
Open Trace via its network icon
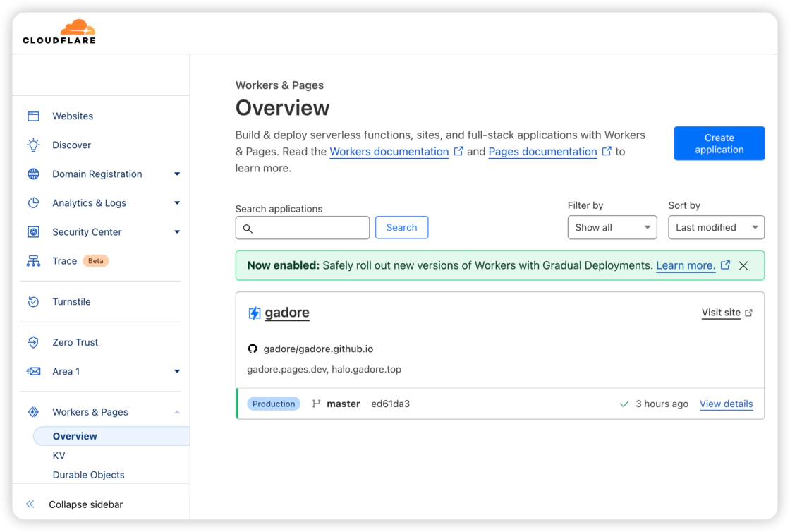pyautogui.click(x=33, y=261)
